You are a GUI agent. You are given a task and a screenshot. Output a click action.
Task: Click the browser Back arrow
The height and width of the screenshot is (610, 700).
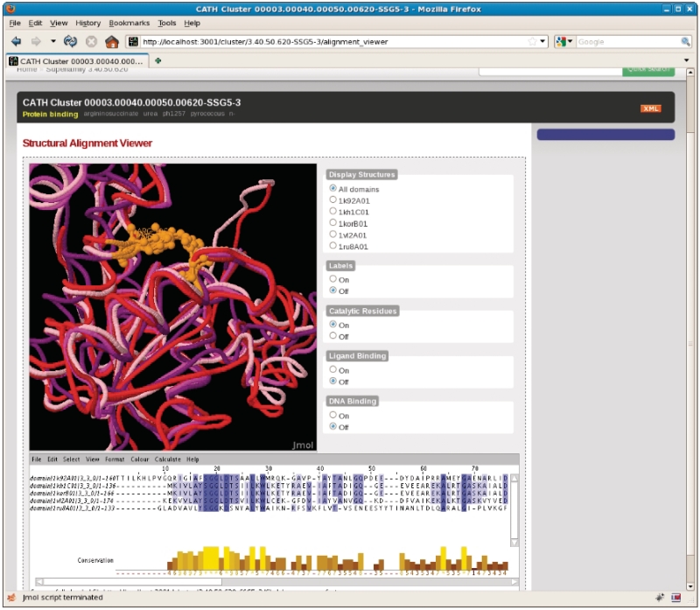click(x=17, y=41)
